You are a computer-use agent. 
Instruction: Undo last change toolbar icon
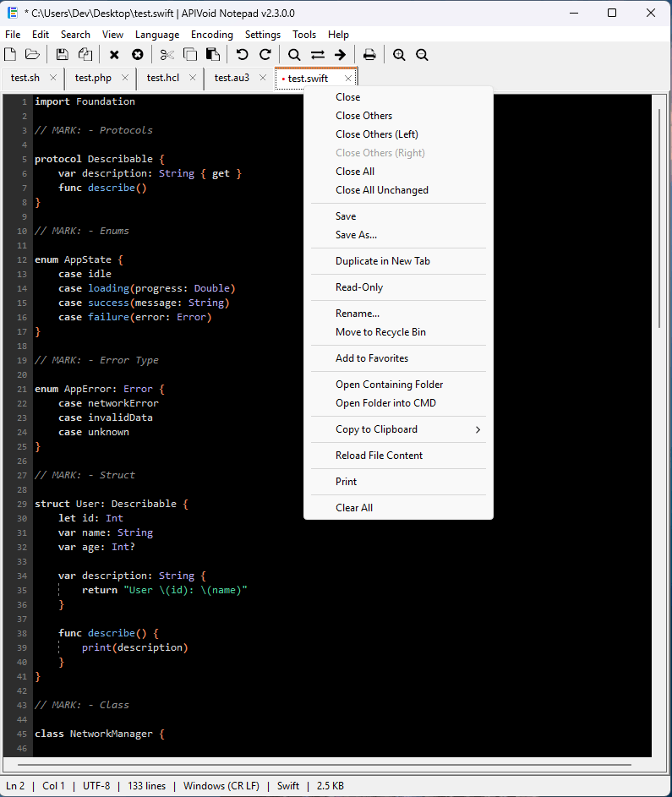pos(242,54)
